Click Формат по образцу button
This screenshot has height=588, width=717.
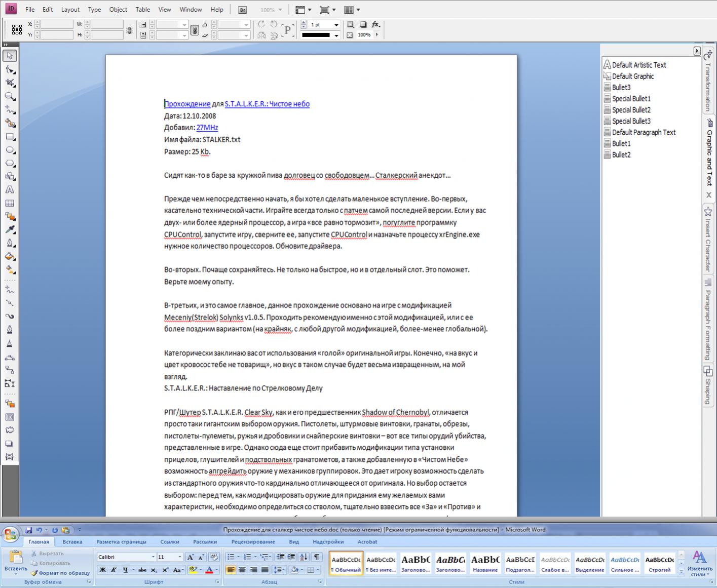pyautogui.click(x=60, y=573)
